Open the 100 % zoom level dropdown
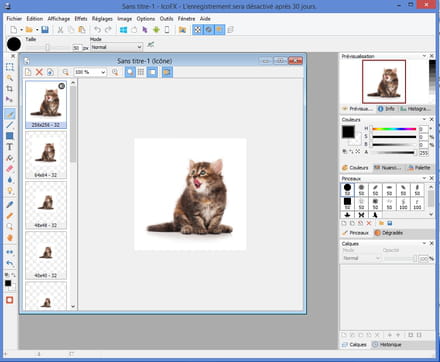Viewport: 440px width, 362px height. tap(90, 72)
